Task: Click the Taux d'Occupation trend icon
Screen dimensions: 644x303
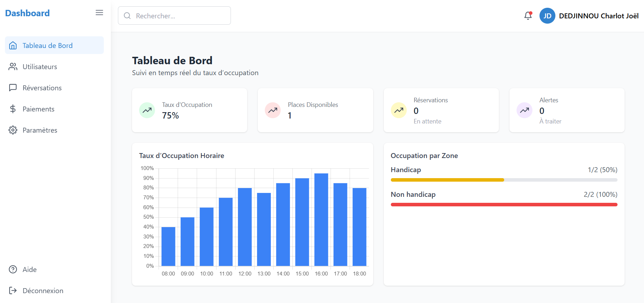Action: click(x=147, y=110)
